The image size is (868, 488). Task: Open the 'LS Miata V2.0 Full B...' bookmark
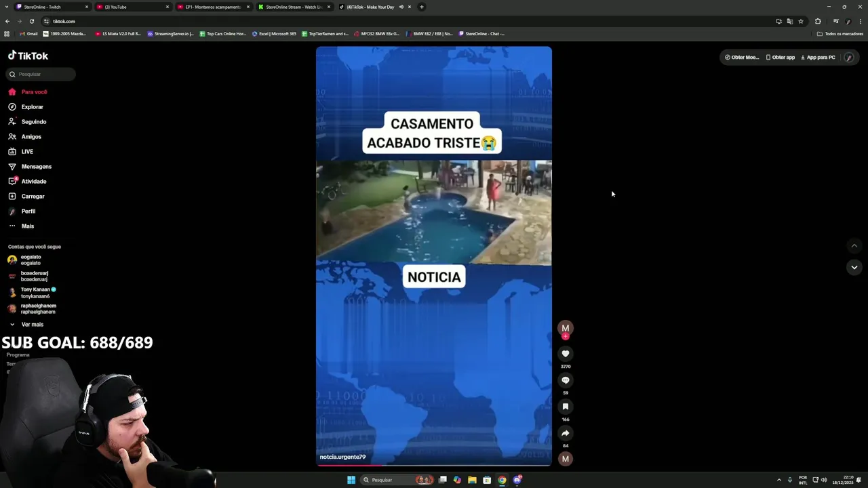[118, 33]
